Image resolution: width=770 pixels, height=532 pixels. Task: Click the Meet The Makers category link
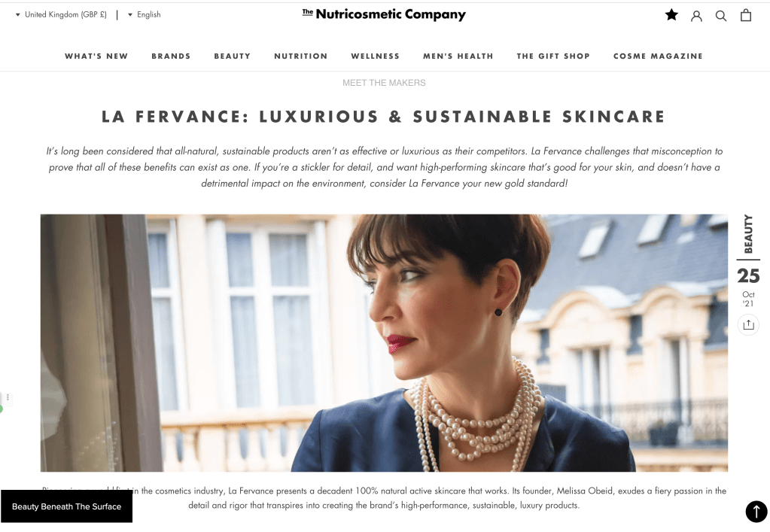tap(384, 83)
